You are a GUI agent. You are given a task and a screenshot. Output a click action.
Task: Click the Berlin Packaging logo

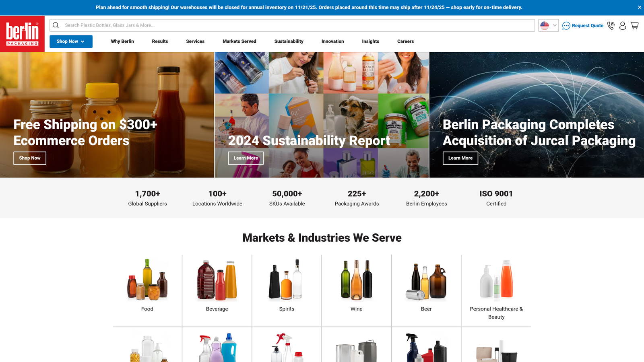(22, 34)
